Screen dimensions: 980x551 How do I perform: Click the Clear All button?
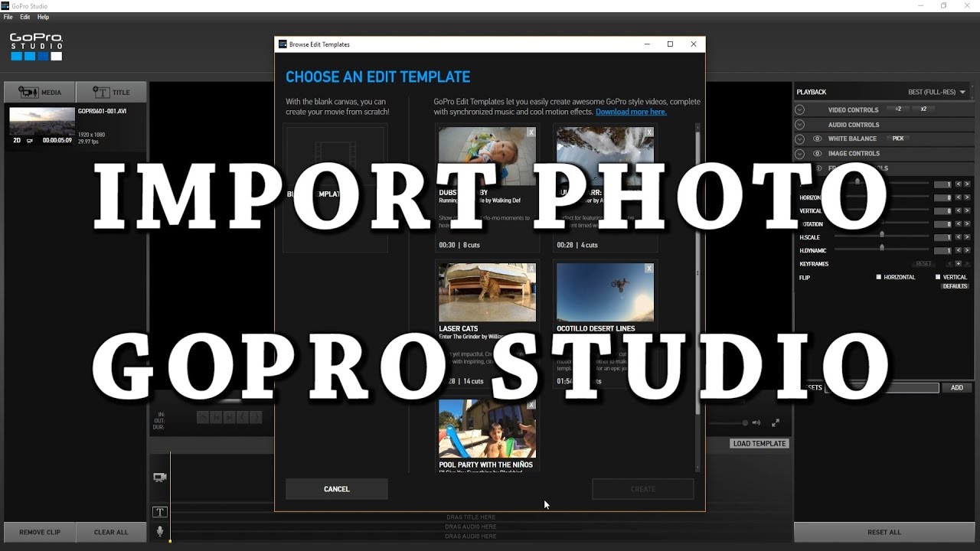coord(111,532)
